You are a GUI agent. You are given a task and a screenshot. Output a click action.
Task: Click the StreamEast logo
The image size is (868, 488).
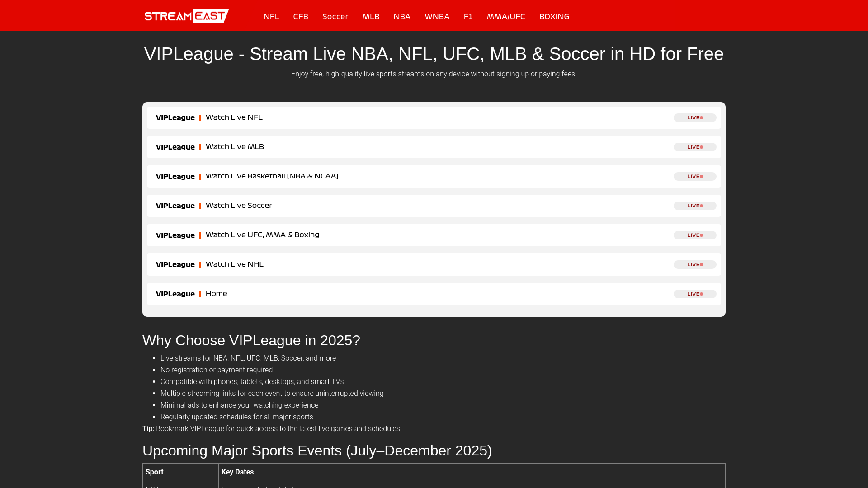click(x=186, y=16)
